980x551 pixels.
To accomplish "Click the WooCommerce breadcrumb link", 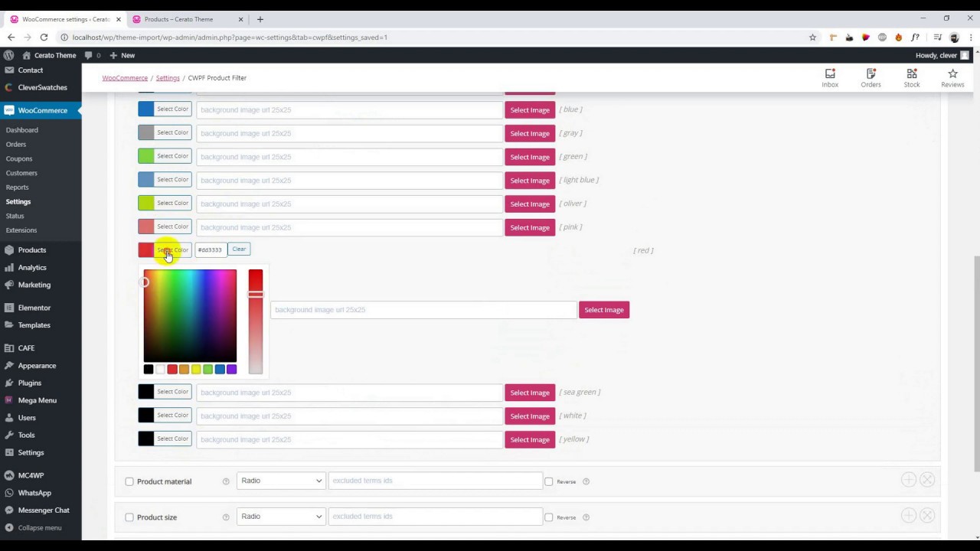I will coord(125,78).
